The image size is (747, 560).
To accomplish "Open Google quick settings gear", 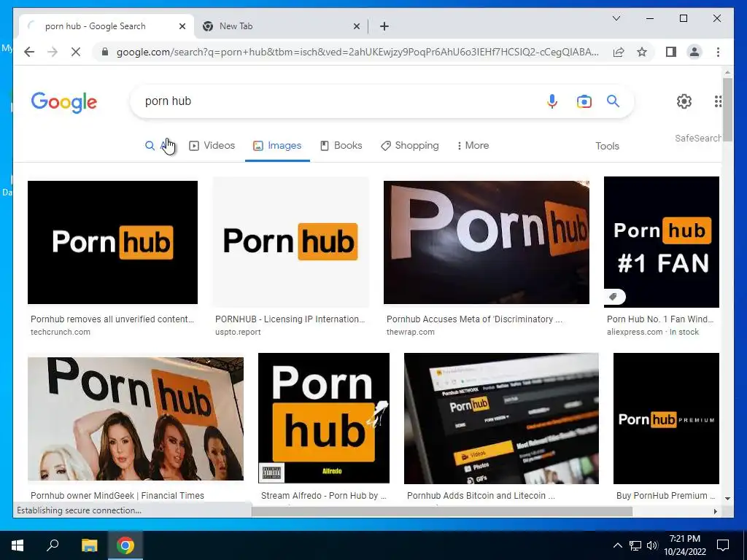I will (684, 101).
